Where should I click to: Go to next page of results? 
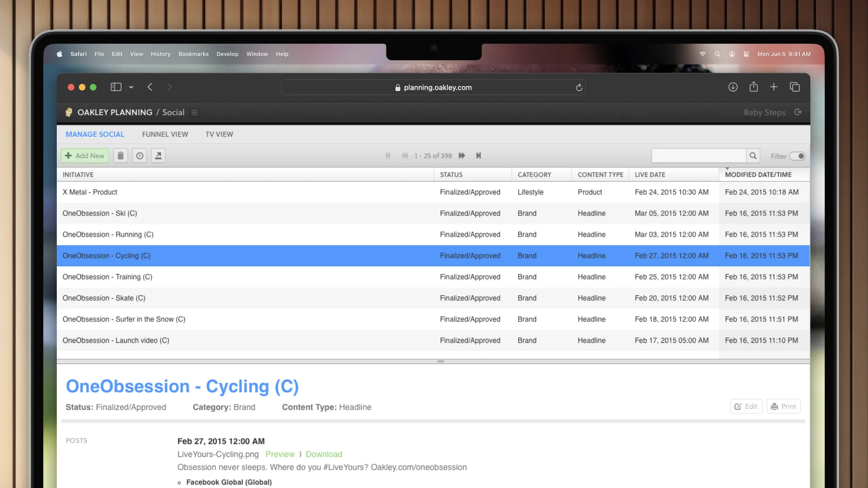462,156
